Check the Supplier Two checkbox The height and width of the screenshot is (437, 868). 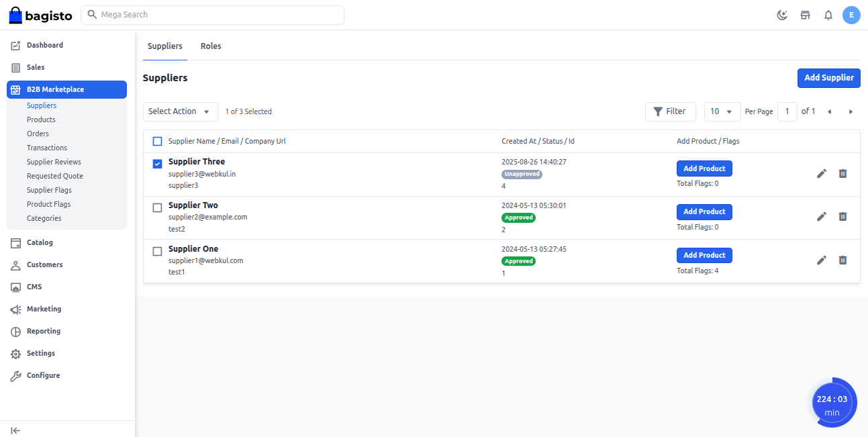tap(158, 207)
